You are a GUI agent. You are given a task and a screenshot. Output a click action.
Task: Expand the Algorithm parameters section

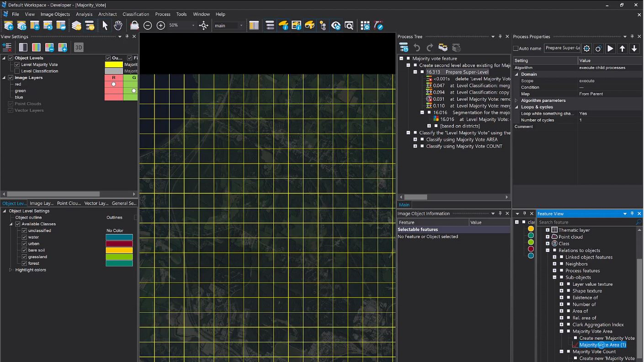coord(516,101)
